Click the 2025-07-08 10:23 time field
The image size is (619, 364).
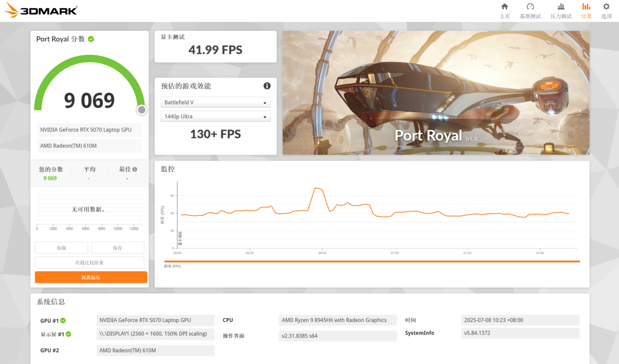pyautogui.click(x=520, y=321)
